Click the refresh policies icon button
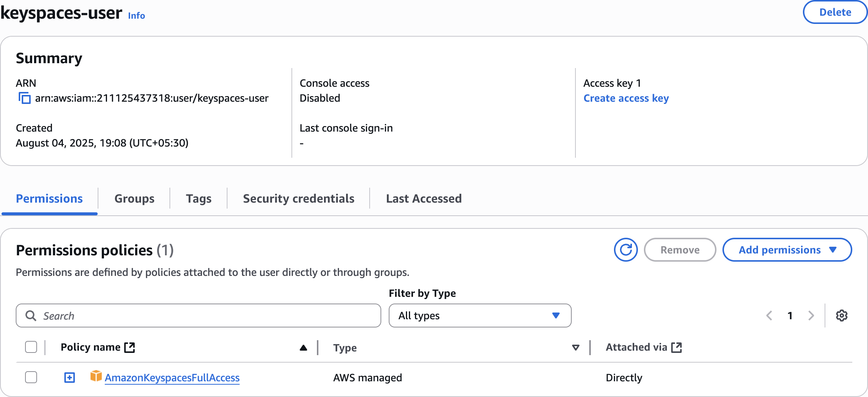The width and height of the screenshot is (868, 397). [x=626, y=250]
